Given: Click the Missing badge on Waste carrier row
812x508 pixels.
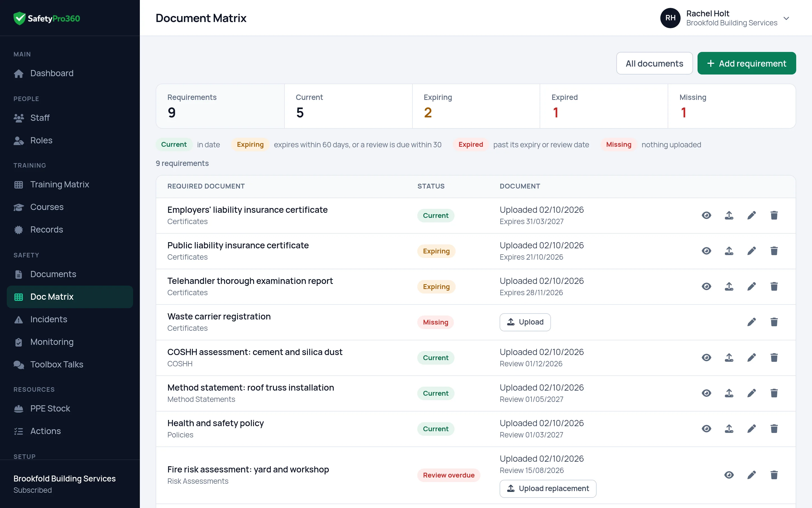Looking at the screenshot, I should [x=435, y=322].
